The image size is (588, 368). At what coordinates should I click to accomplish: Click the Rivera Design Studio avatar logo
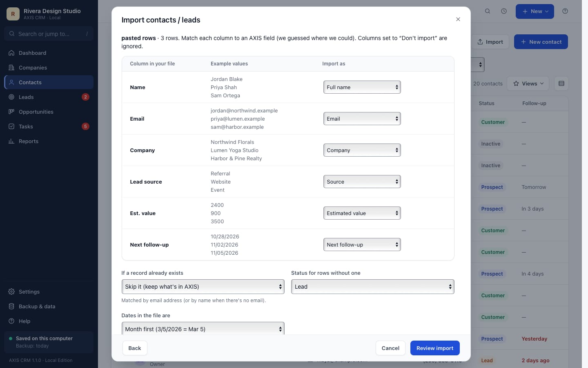click(13, 14)
